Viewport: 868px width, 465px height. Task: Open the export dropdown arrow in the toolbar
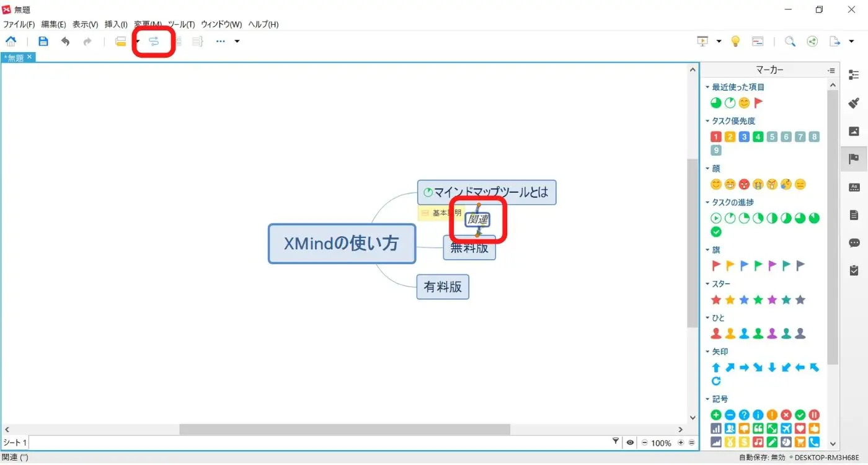(x=852, y=41)
